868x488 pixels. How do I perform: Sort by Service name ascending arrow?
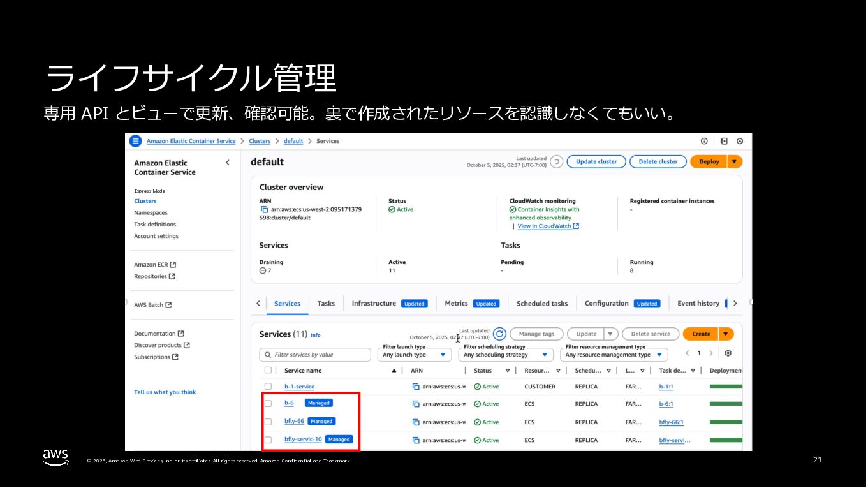(x=394, y=371)
